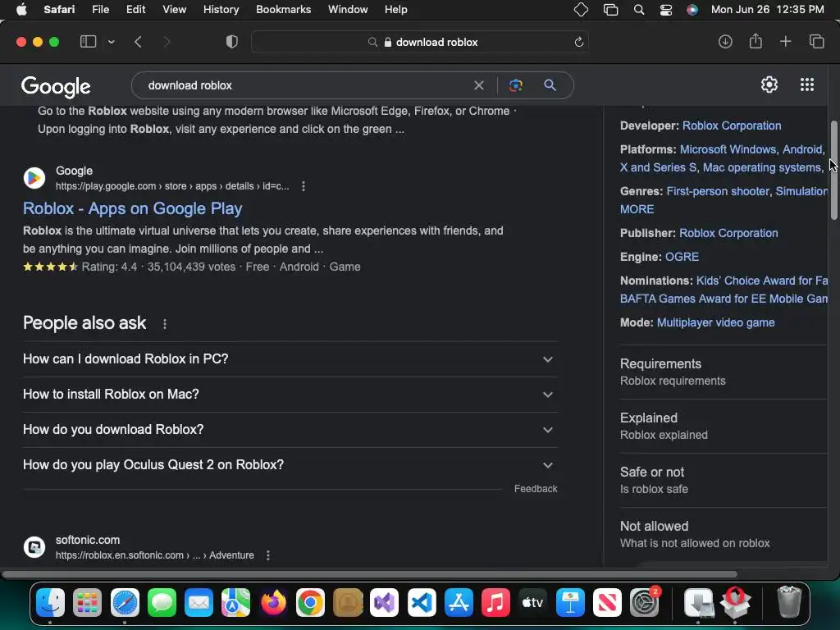Viewport: 840px width, 630px height.
Task: Open Developer Roblox Corporation link
Action: point(731,126)
